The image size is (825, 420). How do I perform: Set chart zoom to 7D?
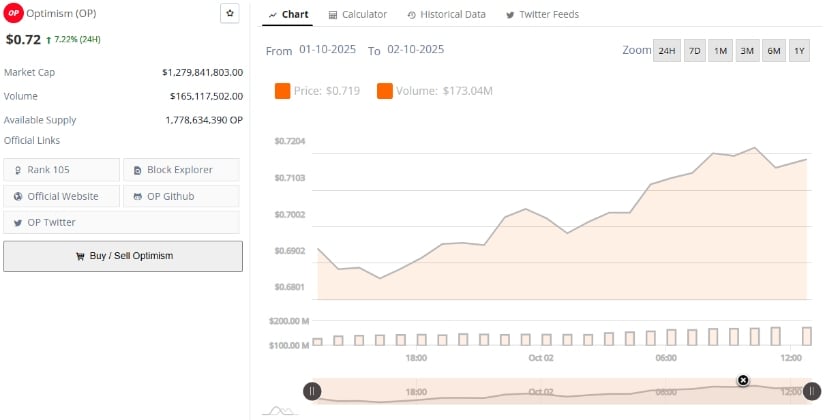coord(694,51)
